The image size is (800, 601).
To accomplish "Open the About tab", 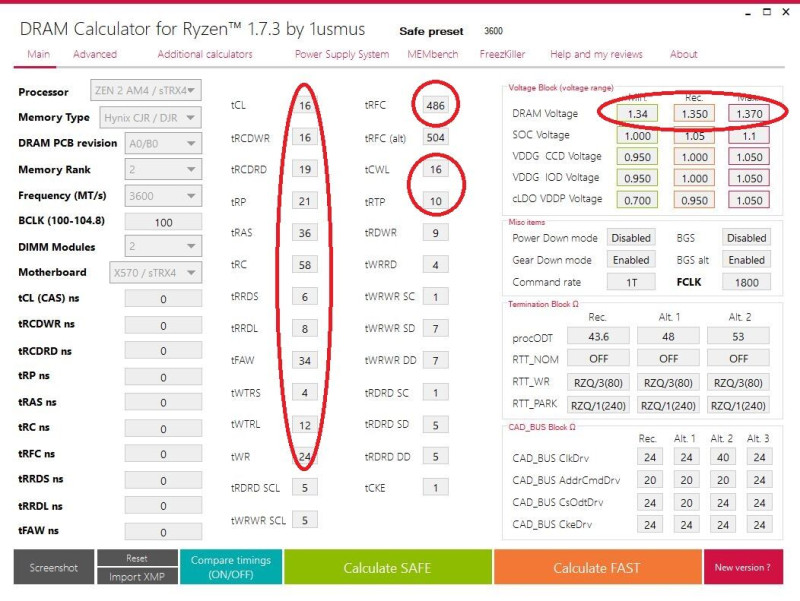I will tap(684, 54).
